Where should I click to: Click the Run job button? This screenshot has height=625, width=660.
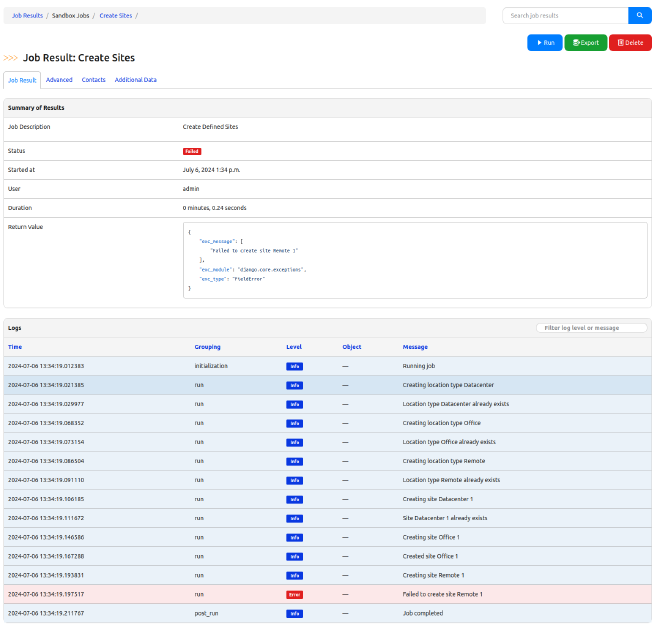(544, 43)
